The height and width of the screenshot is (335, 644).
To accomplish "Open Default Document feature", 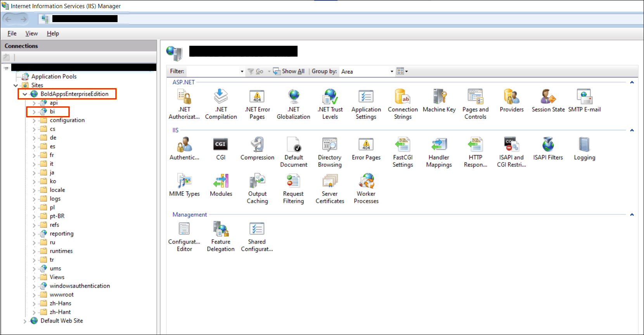I will pyautogui.click(x=294, y=152).
